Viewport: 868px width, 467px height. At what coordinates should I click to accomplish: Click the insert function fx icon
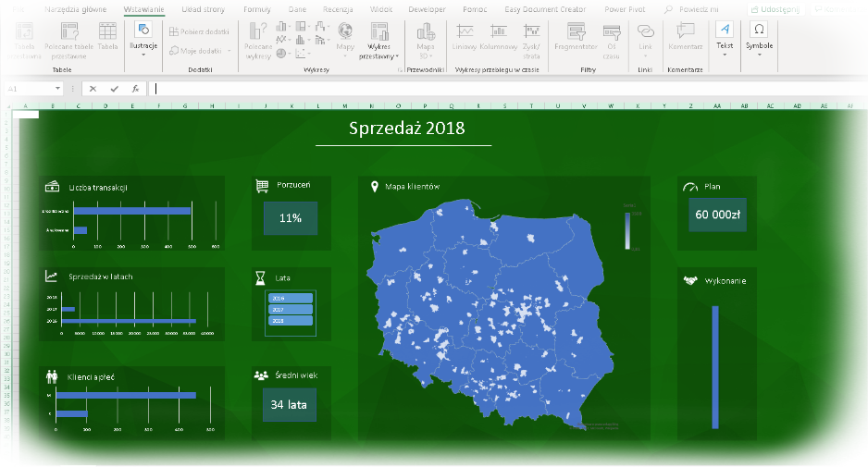135,89
